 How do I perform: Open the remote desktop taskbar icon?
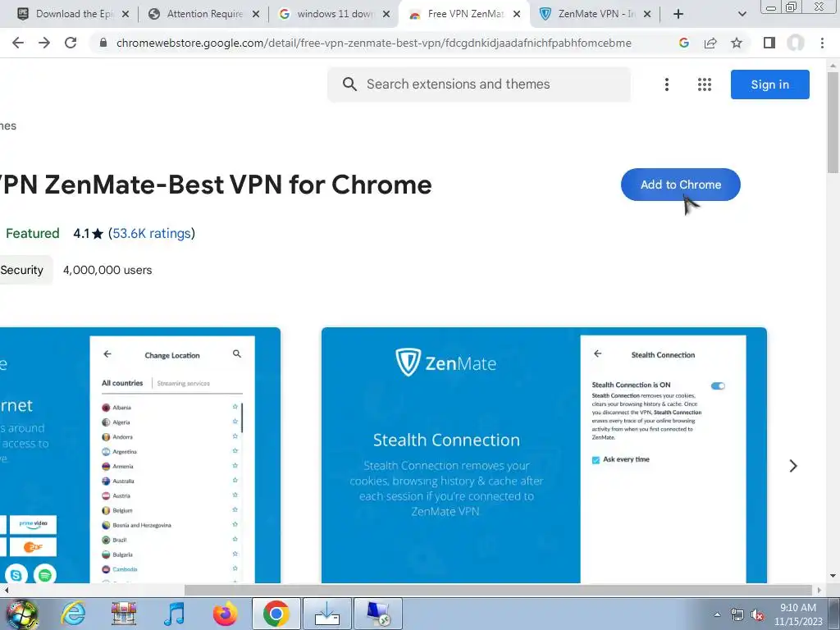click(x=377, y=614)
